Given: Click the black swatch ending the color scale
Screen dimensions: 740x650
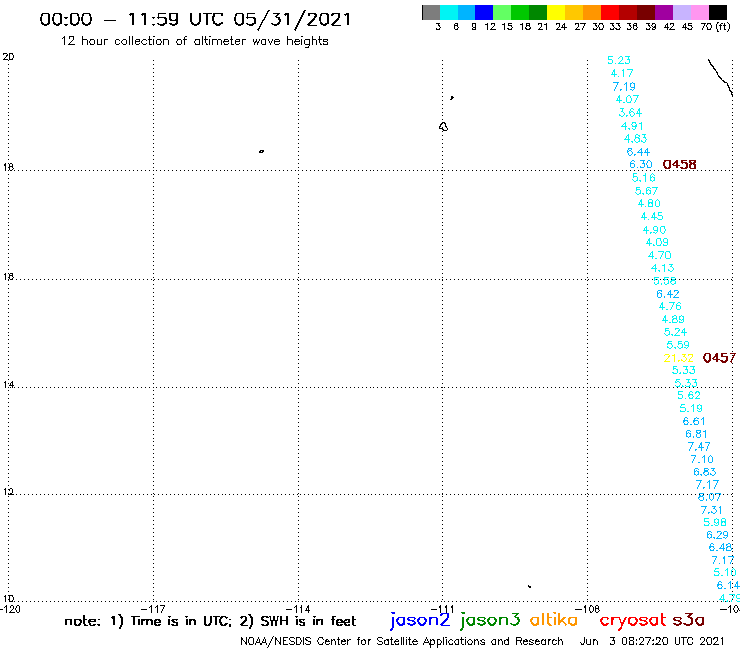Looking at the screenshot, I should 717,12.
